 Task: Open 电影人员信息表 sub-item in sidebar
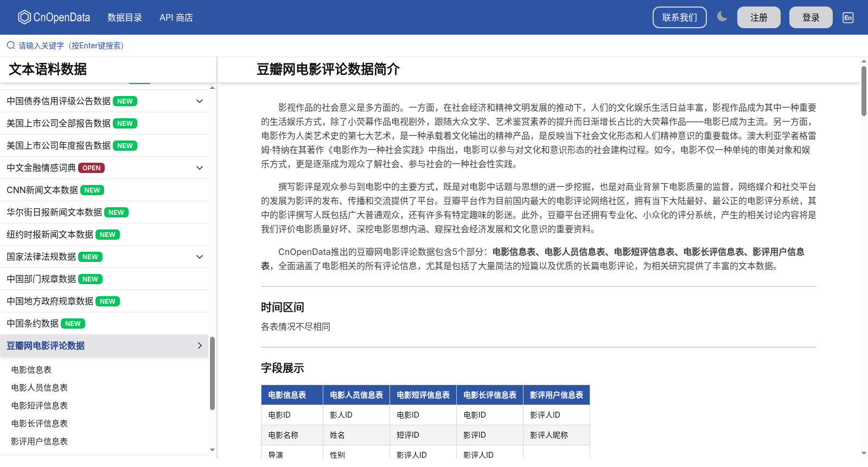tap(40, 388)
